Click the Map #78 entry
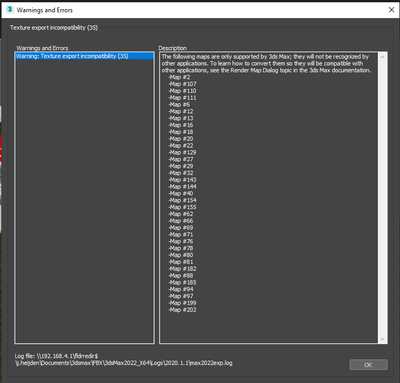The image size is (400, 383). 181,248
